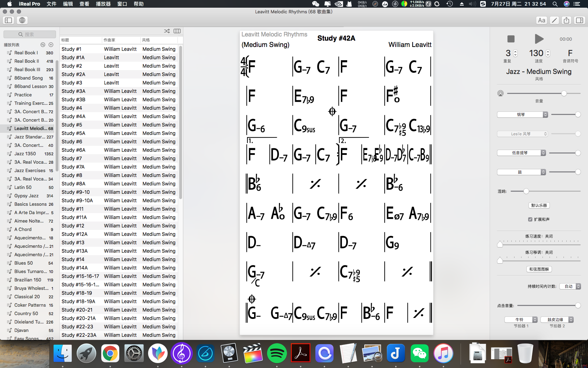Click the Aa font settings icon
This screenshot has width=588, height=368.
541,20
